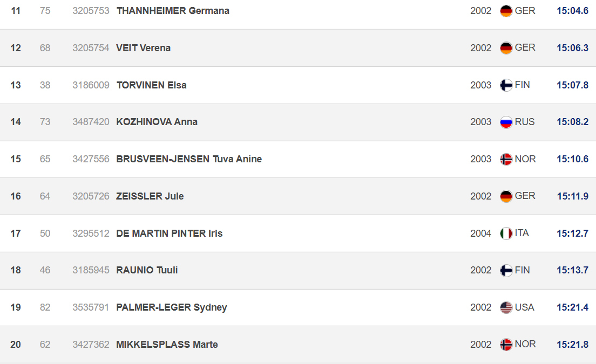Select the rank 18 row for RAUNIO
596x364 pixels.
298,270
